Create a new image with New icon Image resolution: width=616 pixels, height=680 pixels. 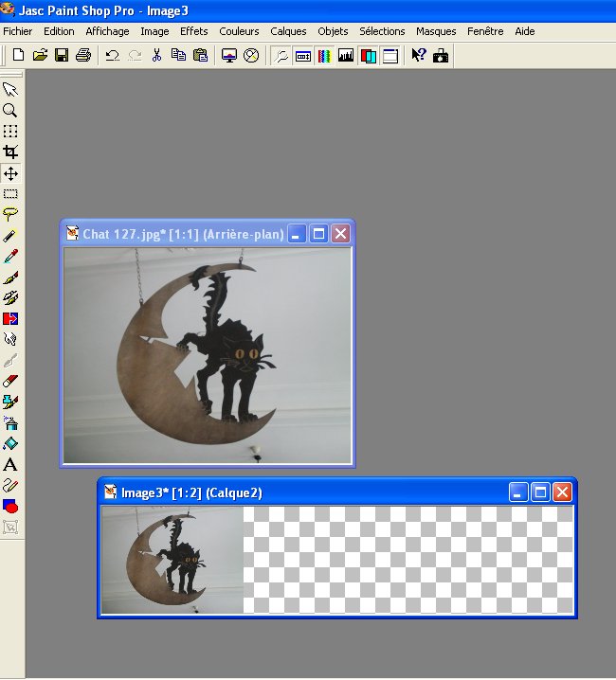pyautogui.click(x=18, y=55)
